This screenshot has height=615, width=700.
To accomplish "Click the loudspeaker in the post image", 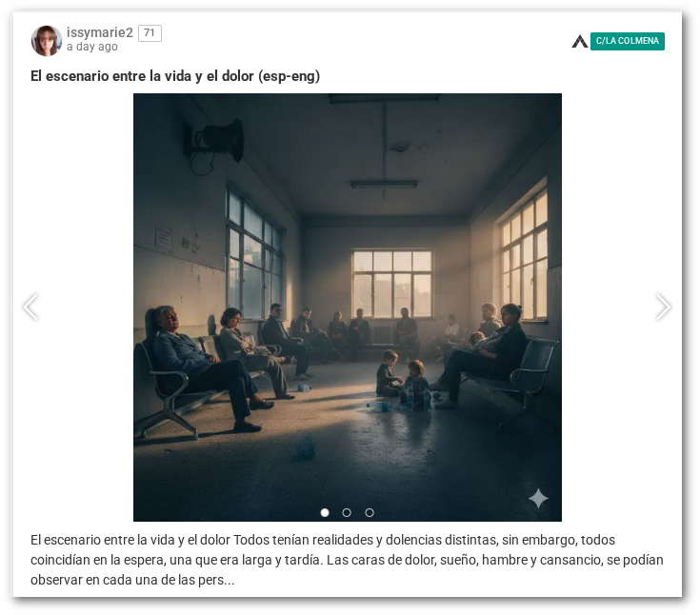I will 215,141.
